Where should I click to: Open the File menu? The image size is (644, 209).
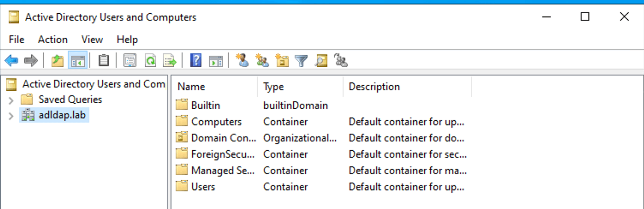pyautogui.click(x=17, y=39)
